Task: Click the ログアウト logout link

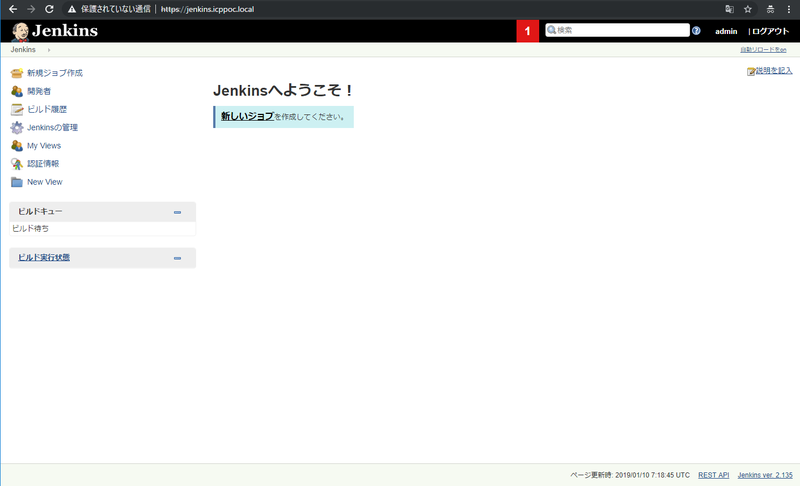Action: click(x=770, y=31)
